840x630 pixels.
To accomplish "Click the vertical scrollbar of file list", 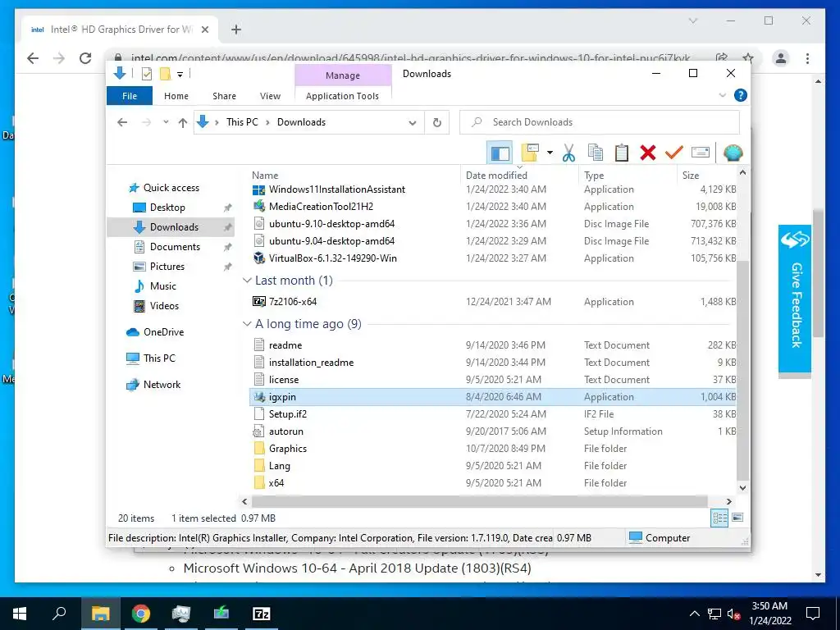I will (x=742, y=371).
